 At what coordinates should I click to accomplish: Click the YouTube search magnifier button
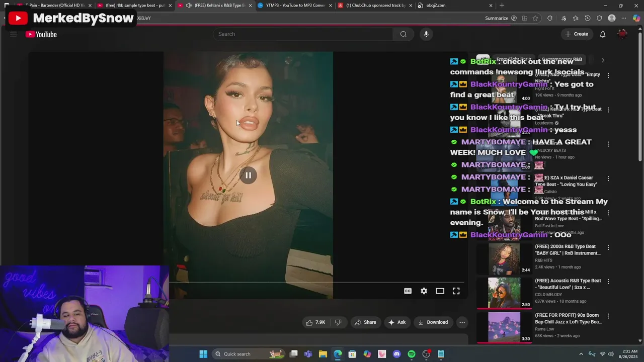[x=403, y=34]
